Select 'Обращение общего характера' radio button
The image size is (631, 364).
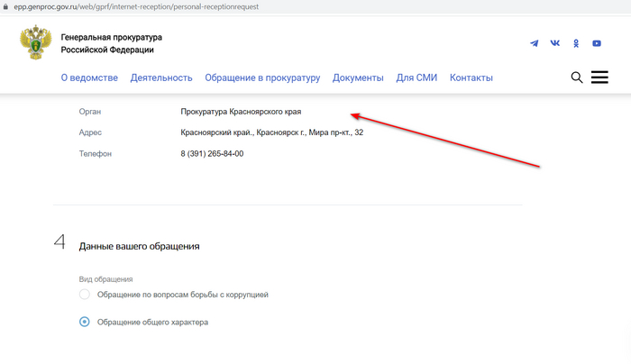pyautogui.click(x=85, y=322)
